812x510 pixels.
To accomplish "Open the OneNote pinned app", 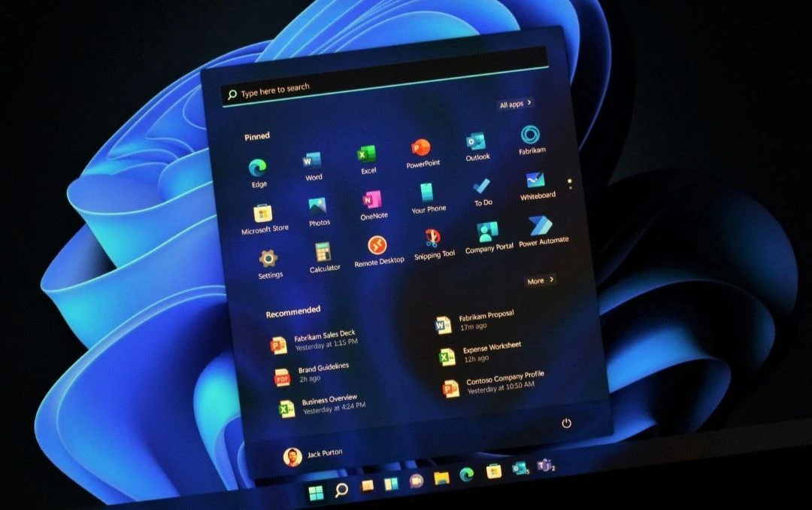I will (373, 204).
